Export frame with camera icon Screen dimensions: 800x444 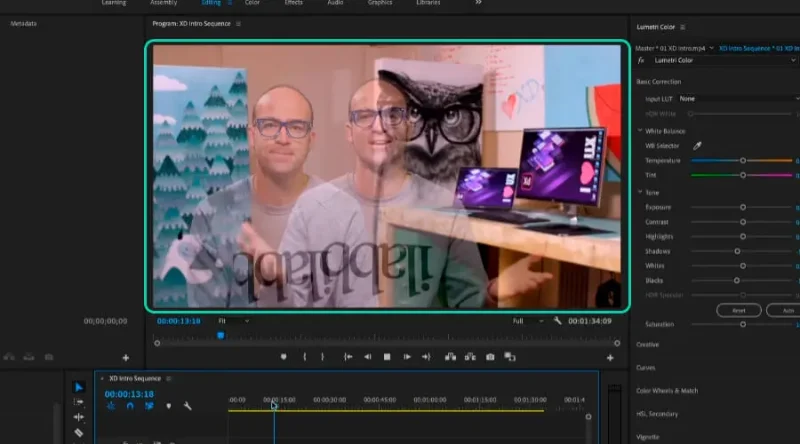pos(490,357)
